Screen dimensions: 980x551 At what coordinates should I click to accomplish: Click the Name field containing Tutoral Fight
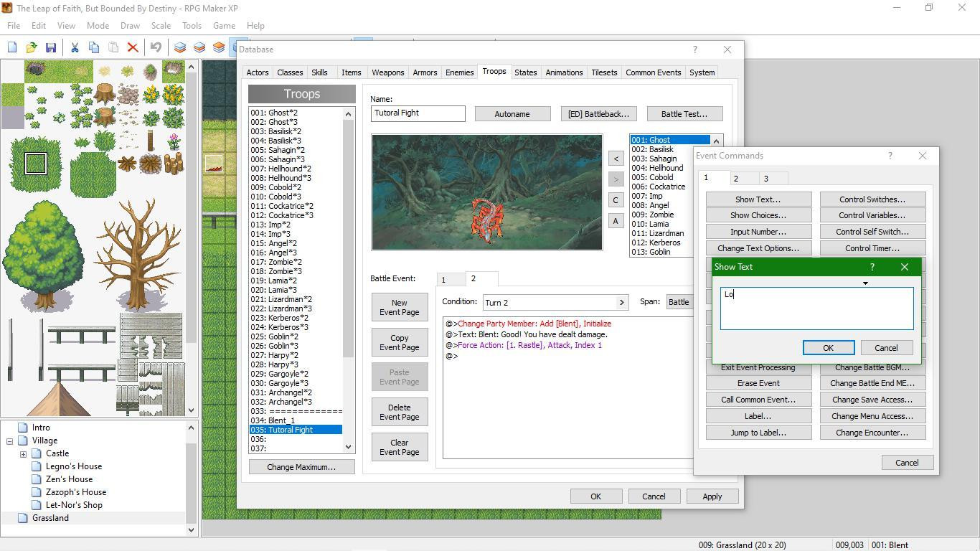[418, 113]
